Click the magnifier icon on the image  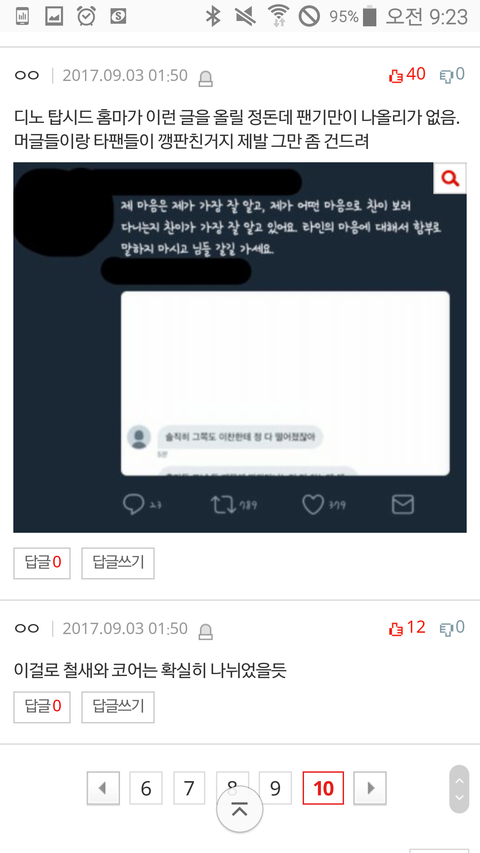point(450,178)
